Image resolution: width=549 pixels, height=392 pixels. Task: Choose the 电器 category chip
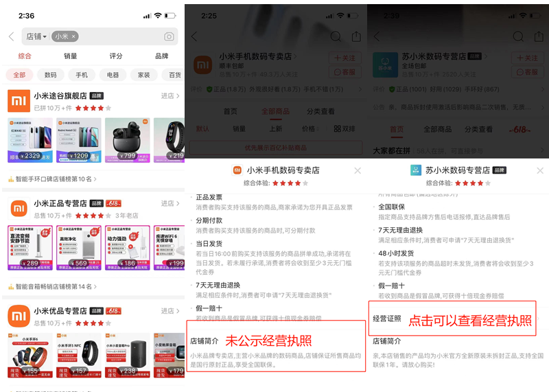point(113,75)
